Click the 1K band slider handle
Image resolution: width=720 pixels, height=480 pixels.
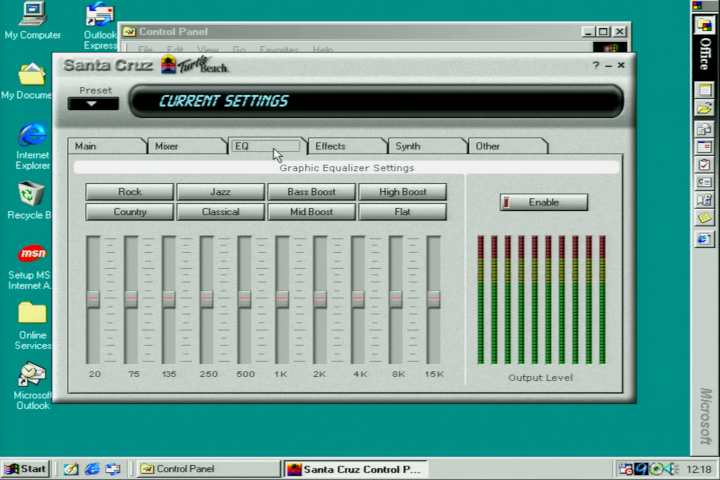pyautogui.click(x=282, y=299)
